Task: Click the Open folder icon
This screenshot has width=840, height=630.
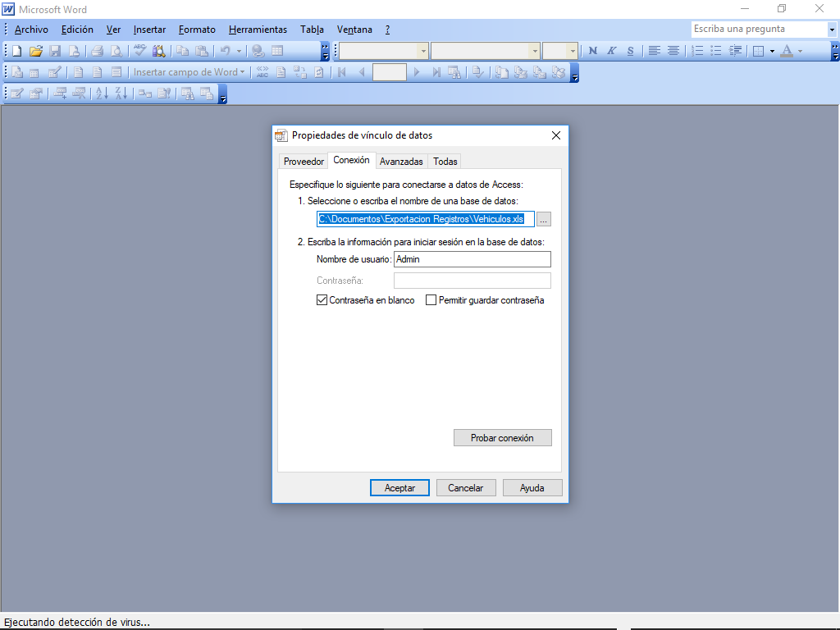Action: point(36,51)
